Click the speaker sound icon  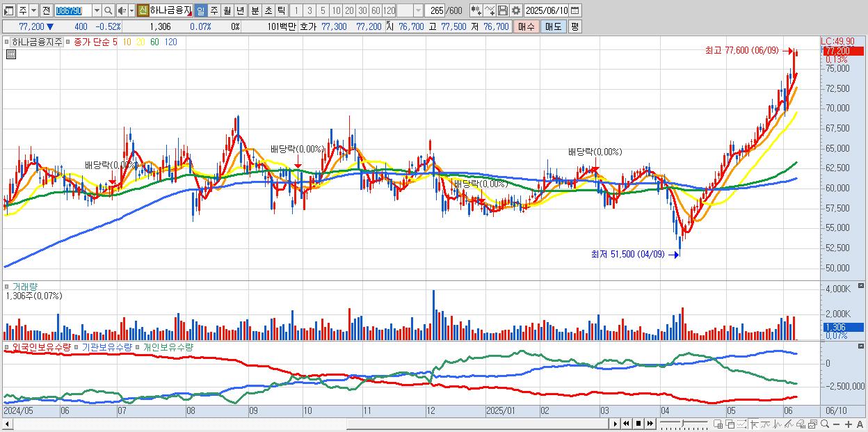point(122,10)
